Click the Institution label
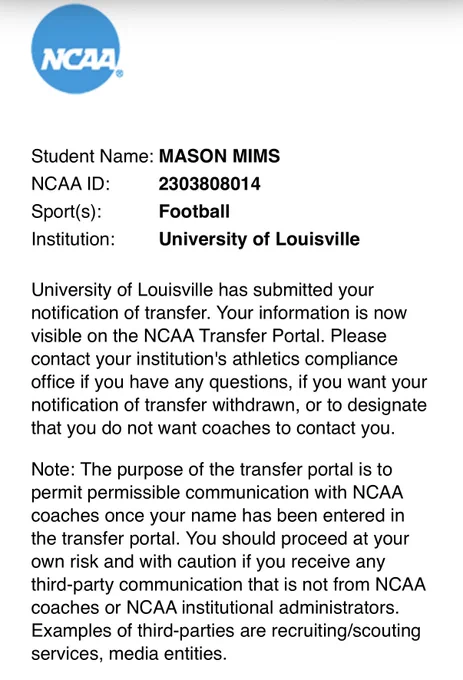 pos(73,239)
